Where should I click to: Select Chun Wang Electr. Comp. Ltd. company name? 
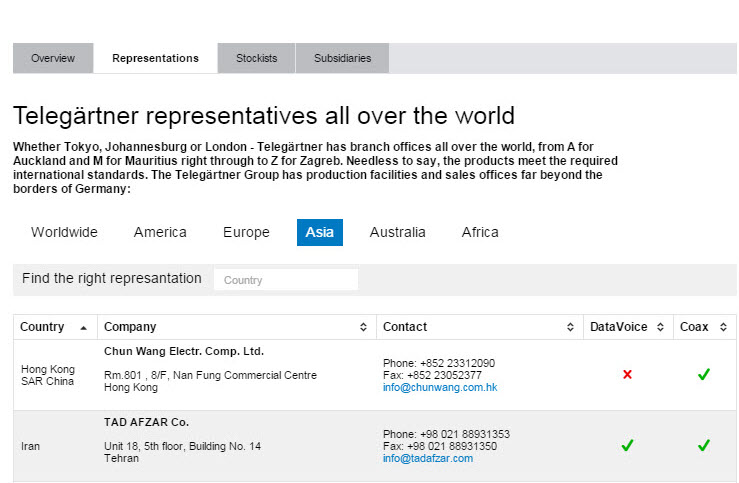[x=184, y=352]
